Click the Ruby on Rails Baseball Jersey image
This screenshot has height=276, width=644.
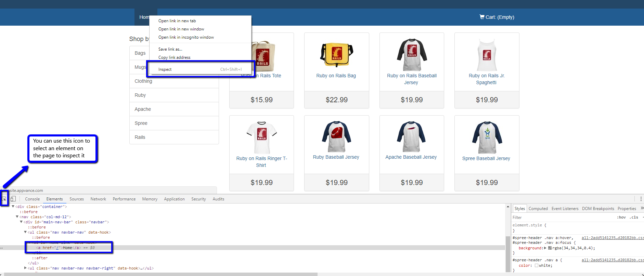point(412,55)
